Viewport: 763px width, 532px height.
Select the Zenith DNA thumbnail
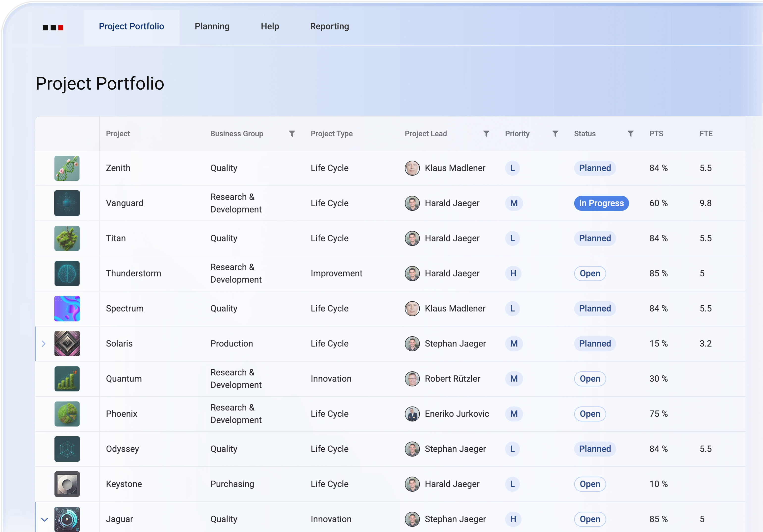(67, 168)
